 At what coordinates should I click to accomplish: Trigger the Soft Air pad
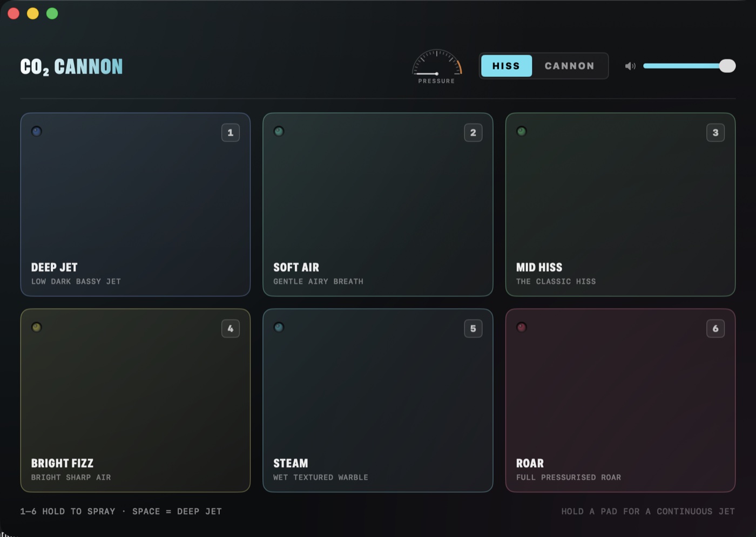pos(378,205)
